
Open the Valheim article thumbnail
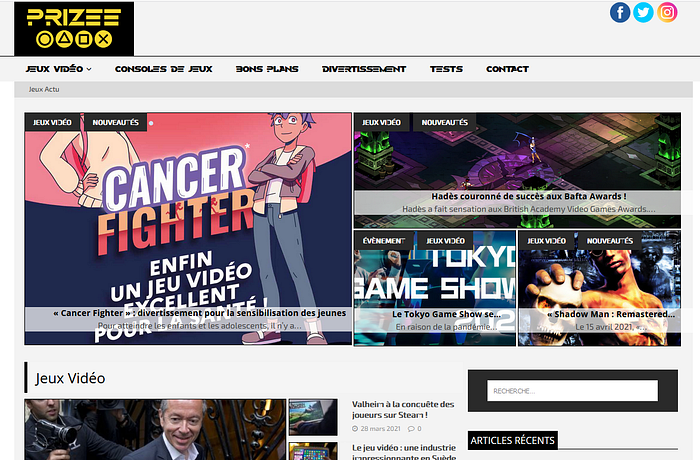[x=313, y=418]
